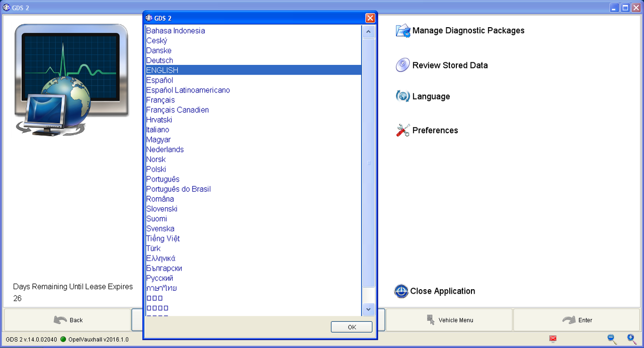Viewport: 644px width, 348px height.
Task: Click the Review Stored Data disc icon
Action: (x=403, y=65)
